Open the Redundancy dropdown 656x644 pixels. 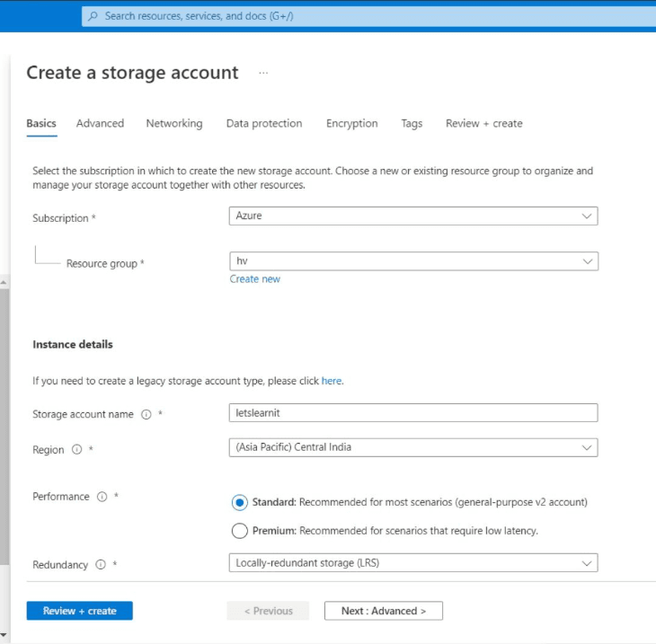(x=413, y=563)
